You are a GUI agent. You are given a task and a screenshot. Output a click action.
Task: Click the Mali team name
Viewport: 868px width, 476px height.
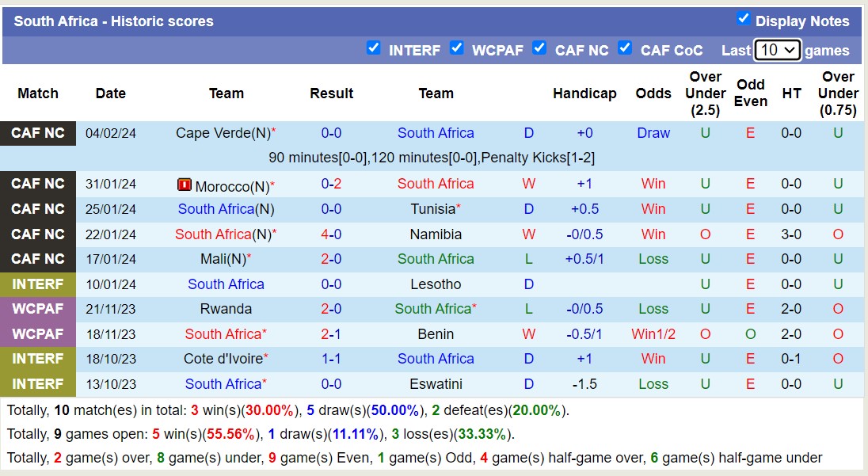click(x=223, y=259)
